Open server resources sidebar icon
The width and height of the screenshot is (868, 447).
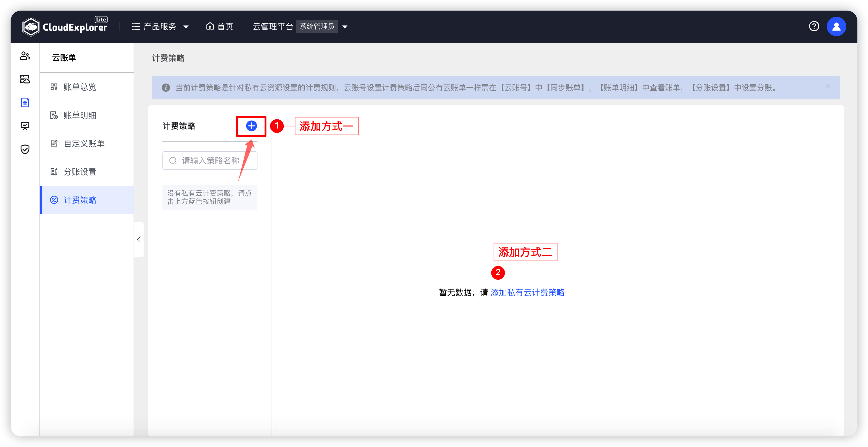25,79
